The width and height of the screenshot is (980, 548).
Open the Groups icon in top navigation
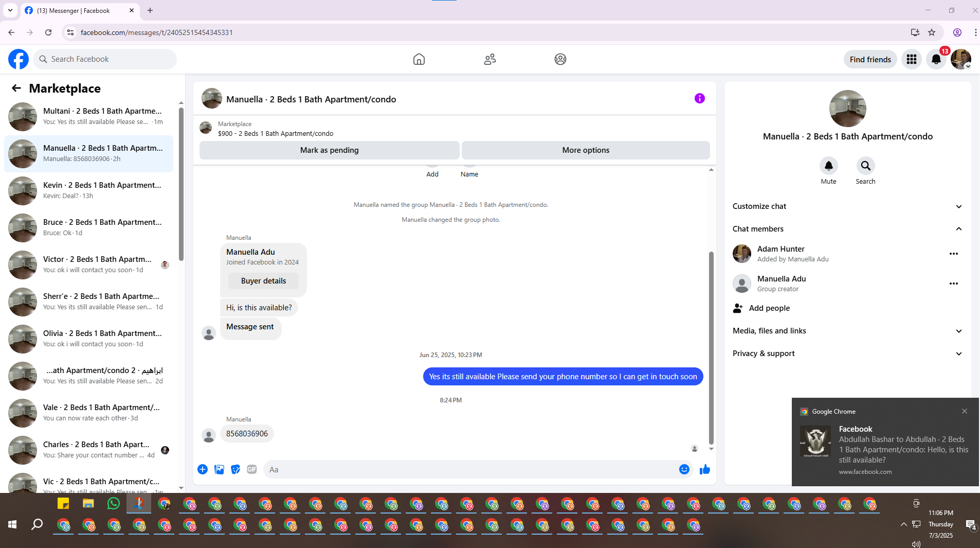[x=560, y=59]
